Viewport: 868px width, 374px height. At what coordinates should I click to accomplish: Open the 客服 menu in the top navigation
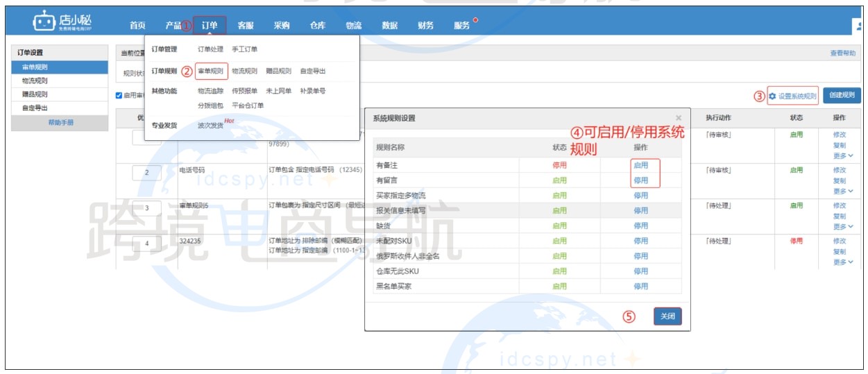pos(246,26)
